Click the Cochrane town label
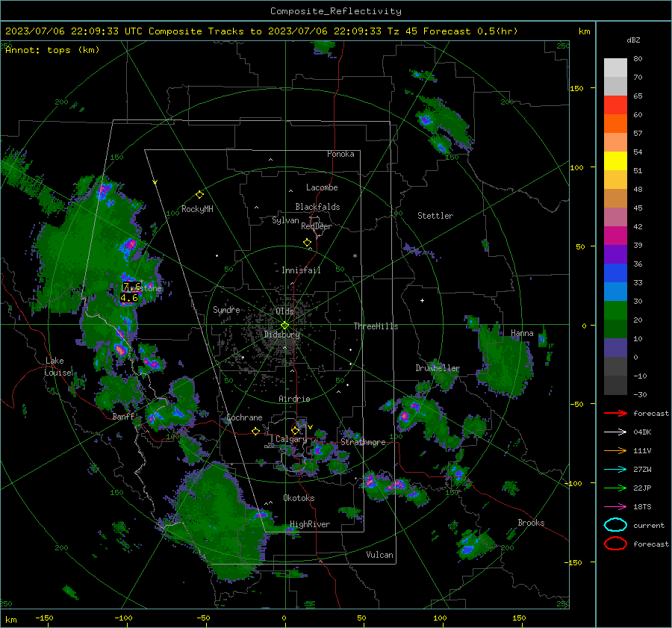The image size is (672, 628). (244, 417)
